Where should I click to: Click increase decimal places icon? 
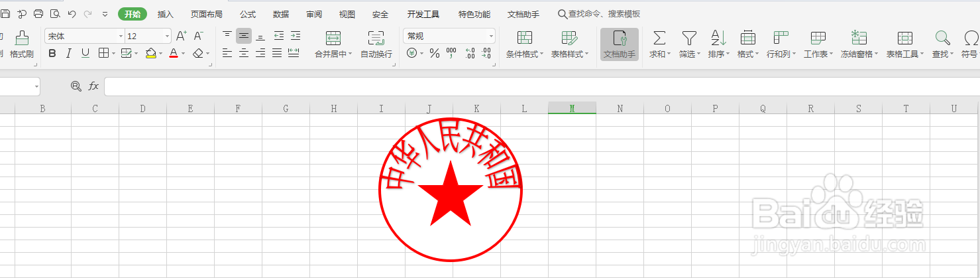(x=470, y=53)
